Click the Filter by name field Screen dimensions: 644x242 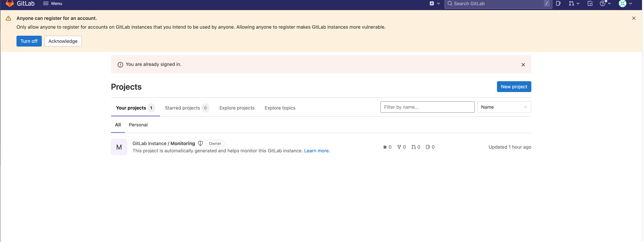[x=427, y=107]
